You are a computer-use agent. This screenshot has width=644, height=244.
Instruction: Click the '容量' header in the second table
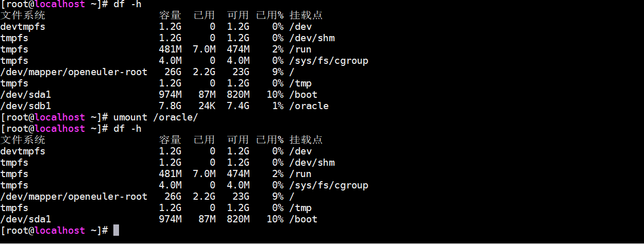click(170, 140)
